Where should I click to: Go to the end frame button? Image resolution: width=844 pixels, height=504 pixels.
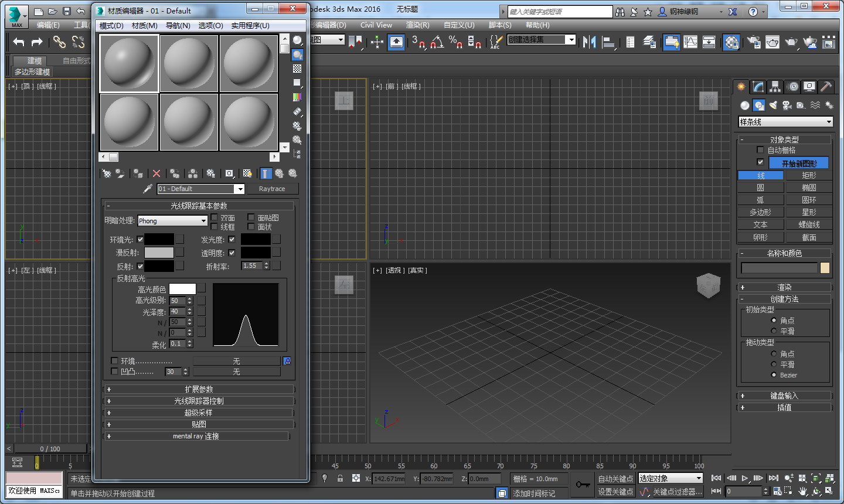(x=774, y=478)
